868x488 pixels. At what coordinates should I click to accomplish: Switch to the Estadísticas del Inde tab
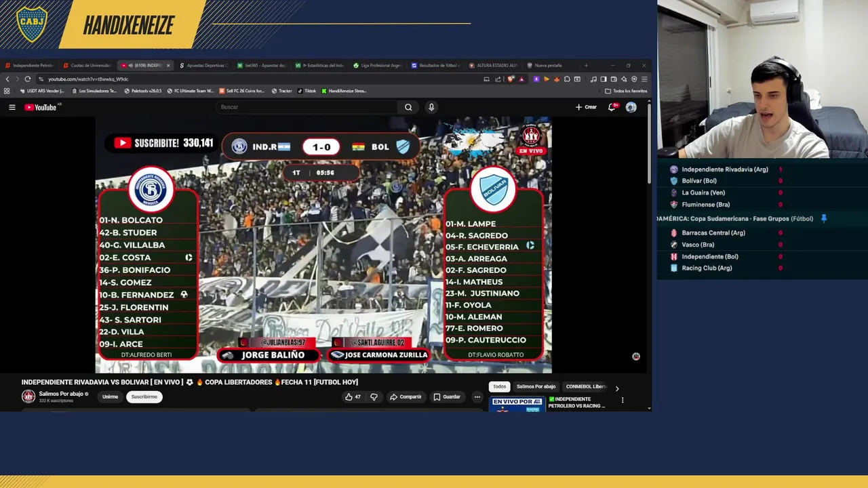click(319, 66)
